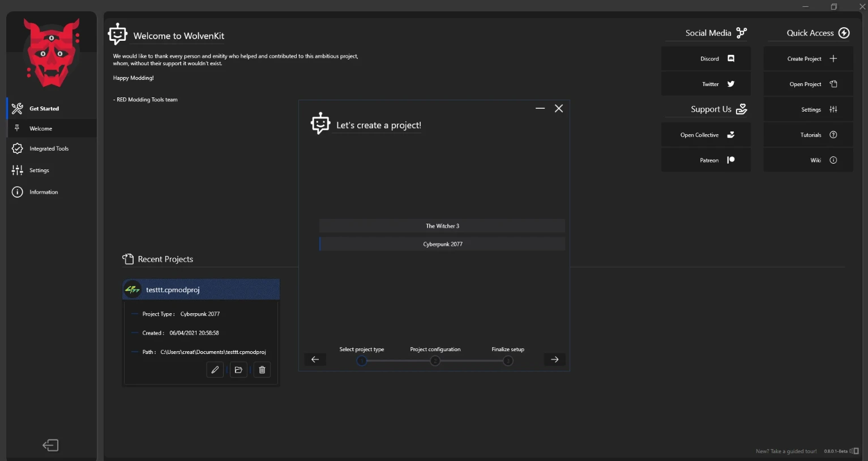
Task: Click the Social Media network icon
Action: 742,33
